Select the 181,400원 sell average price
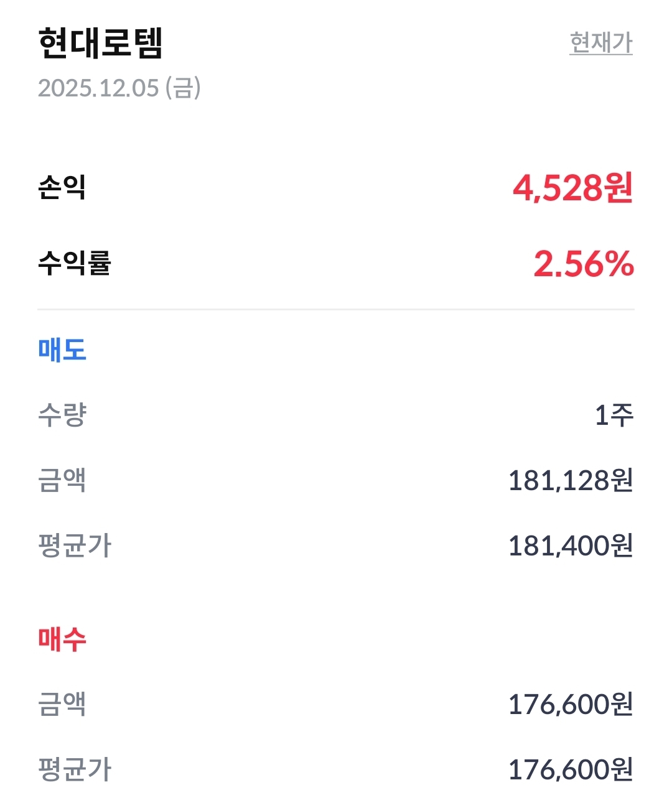 coord(571,545)
